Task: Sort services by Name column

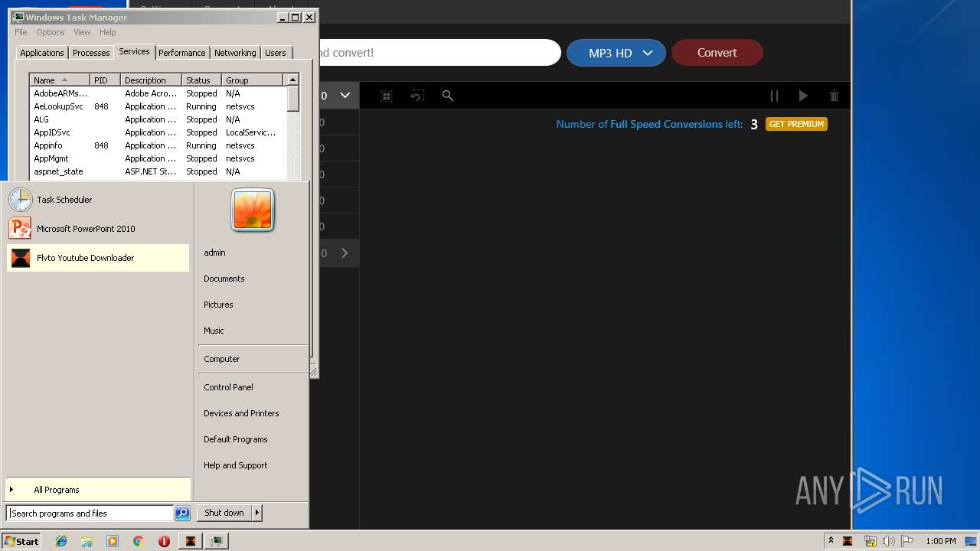Action: (60, 80)
